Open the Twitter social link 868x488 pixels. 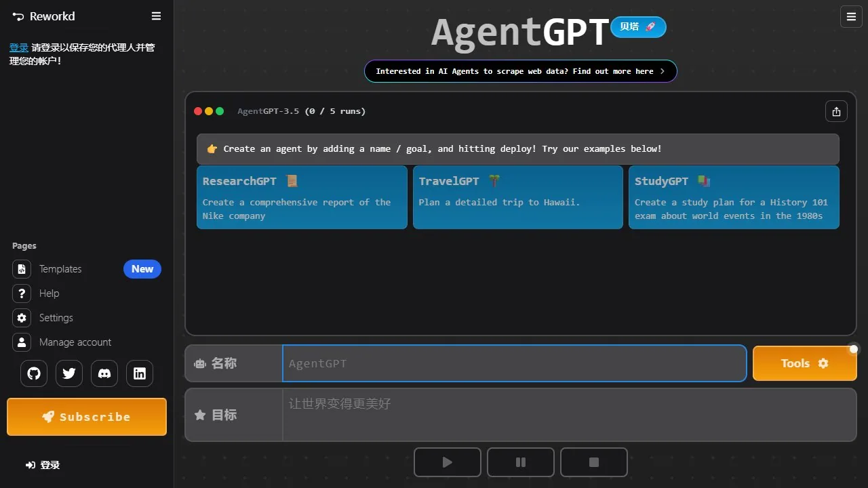(69, 373)
